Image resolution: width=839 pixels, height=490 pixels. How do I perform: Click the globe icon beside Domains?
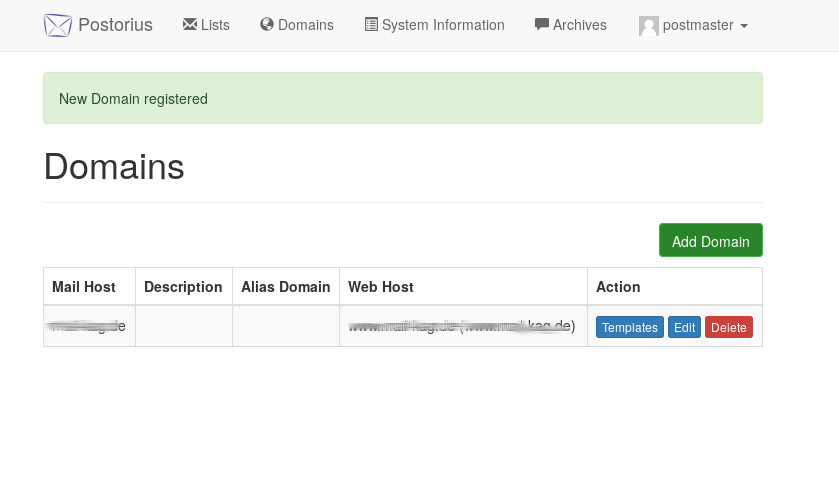pyautogui.click(x=267, y=25)
